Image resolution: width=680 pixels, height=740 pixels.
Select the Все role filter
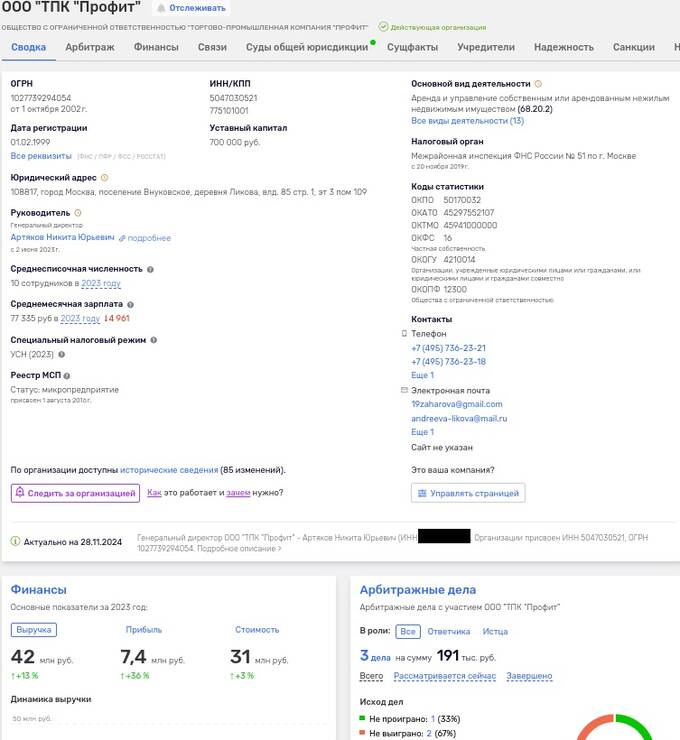[408, 631]
